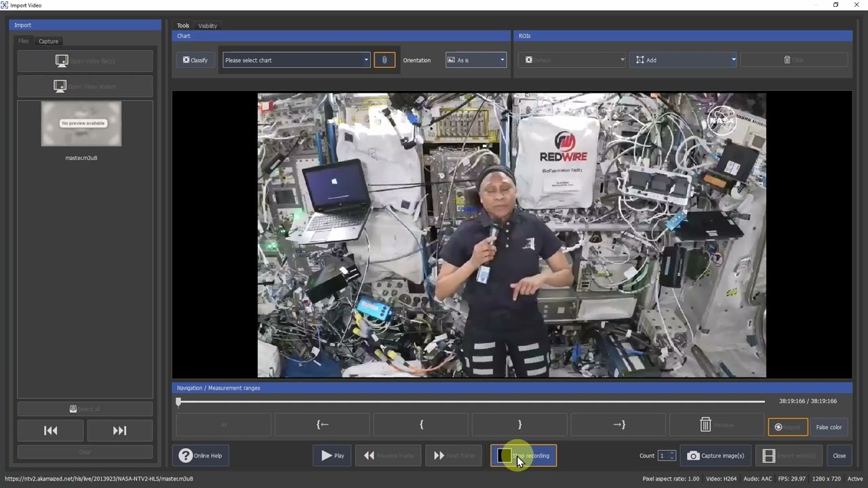Click the 'FPS: 29.97' status entry

click(791, 479)
